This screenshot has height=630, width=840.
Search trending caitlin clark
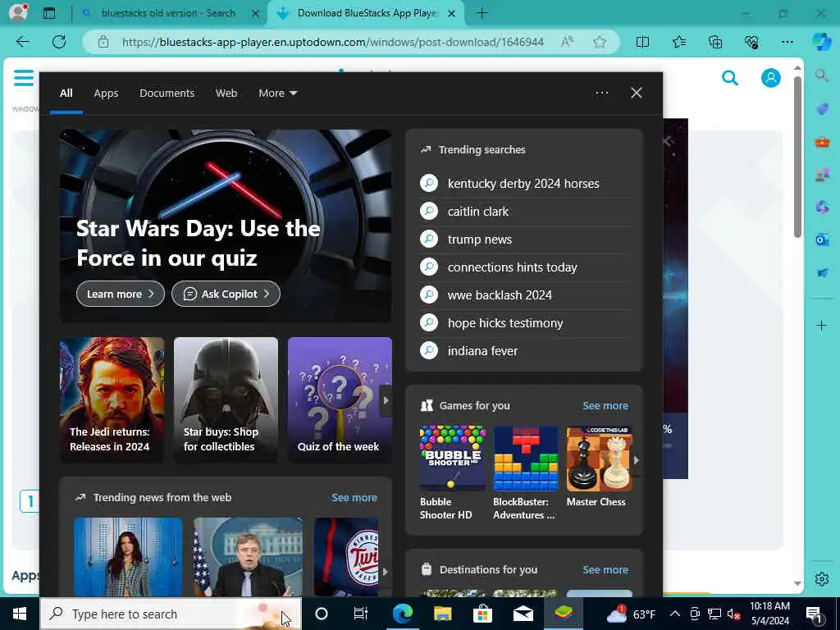(x=524, y=212)
